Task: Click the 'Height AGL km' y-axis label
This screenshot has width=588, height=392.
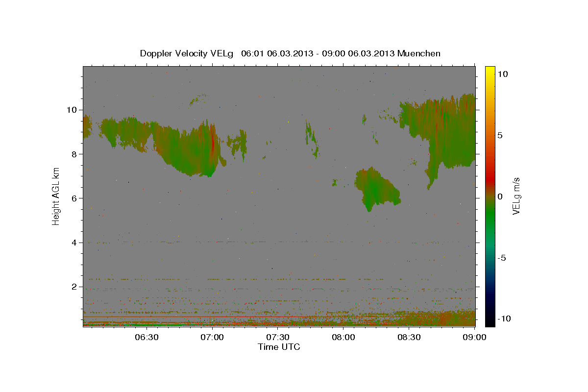Action: click(x=56, y=196)
